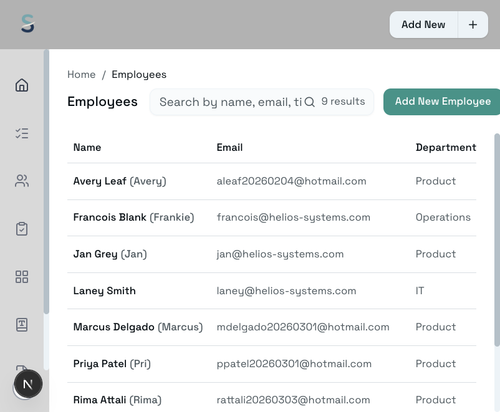Open the Home icon in sidebar
500x412 pixels.
(x=22, y=85)
